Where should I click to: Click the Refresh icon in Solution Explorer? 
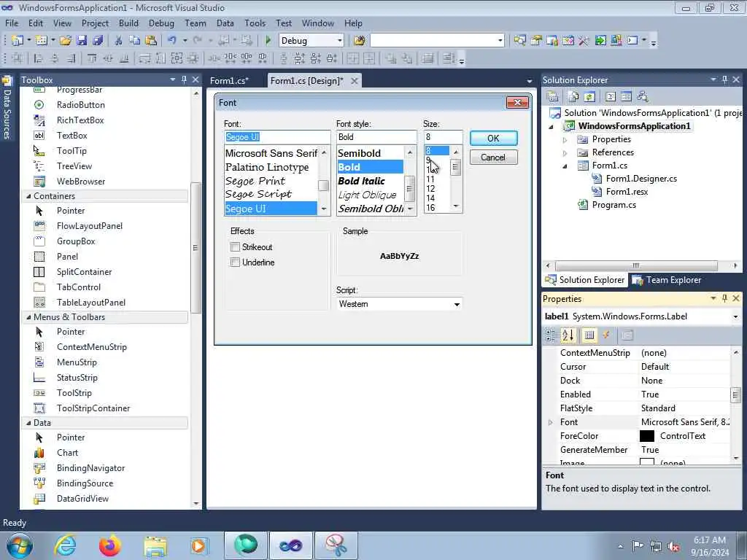[589, 97]
